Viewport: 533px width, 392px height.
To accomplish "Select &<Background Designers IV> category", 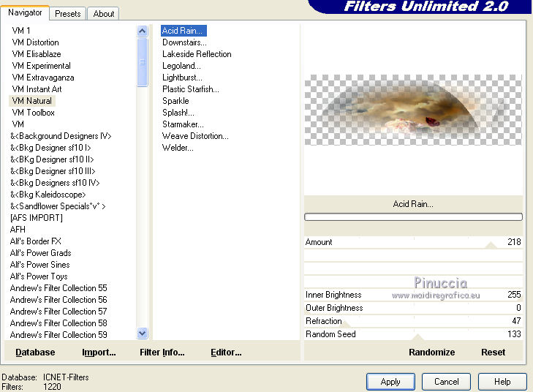I will coord(61,136).
